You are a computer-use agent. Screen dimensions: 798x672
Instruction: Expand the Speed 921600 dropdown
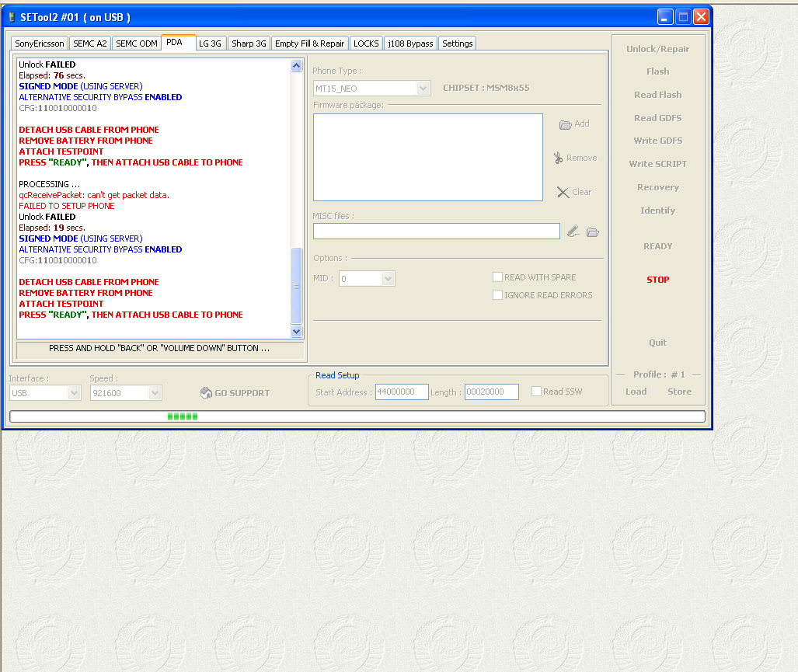pyautogui.click(x=155, y=393)
